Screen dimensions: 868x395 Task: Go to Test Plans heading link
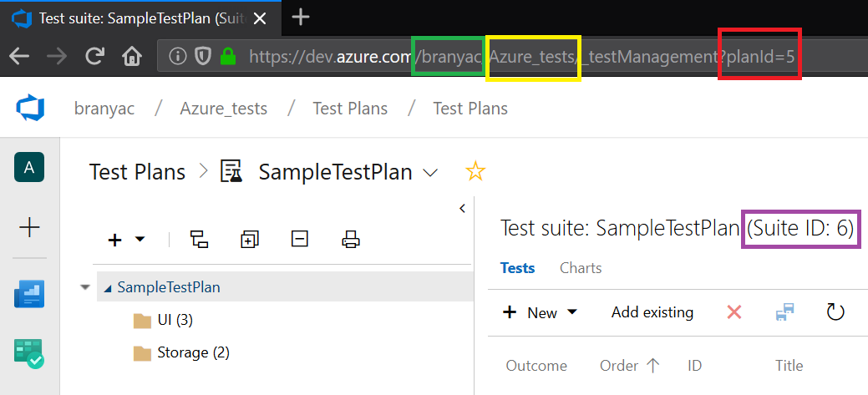[137, 172]
